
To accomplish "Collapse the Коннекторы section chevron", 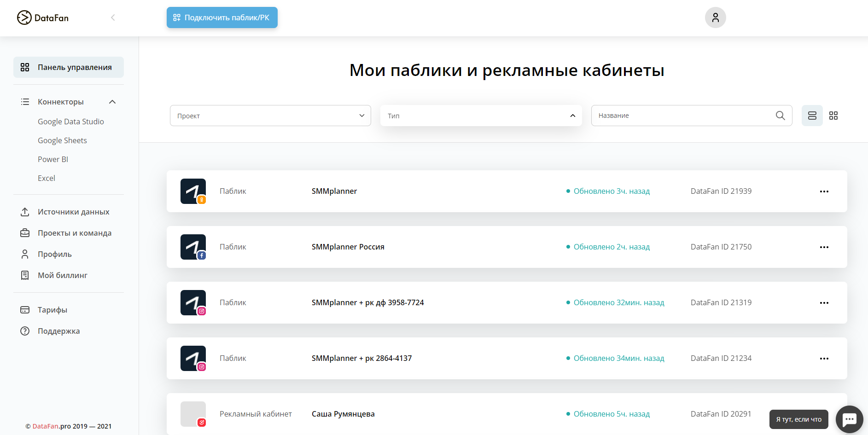I will [x=112, y=102].
